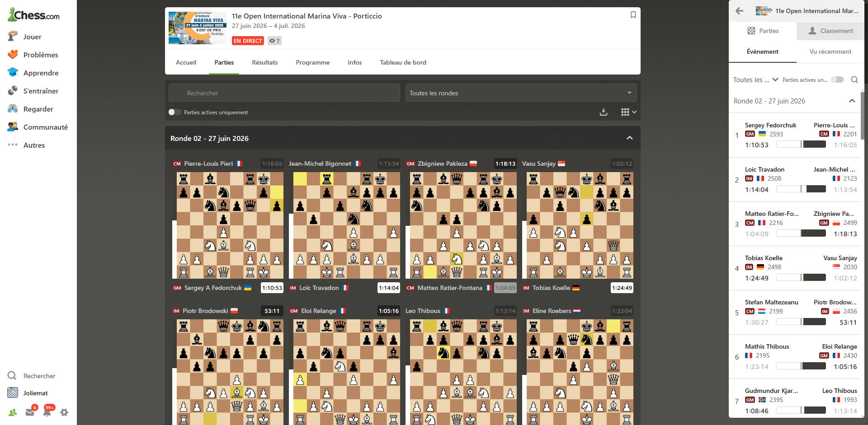Switch to the Infos tab
The image size is (868, 425).
coord(355,62)
